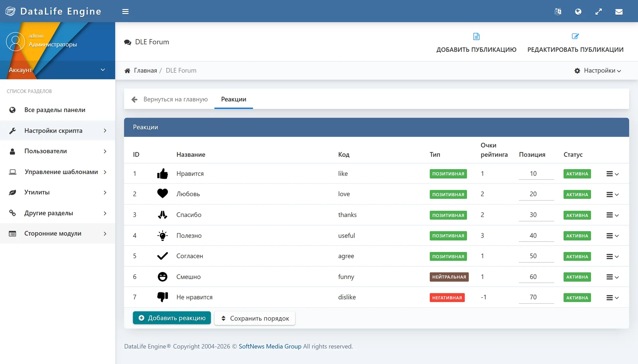Click the thumbs-up icon for Нравится
Viewport: 638px width, 364px height.
point(162,173)
